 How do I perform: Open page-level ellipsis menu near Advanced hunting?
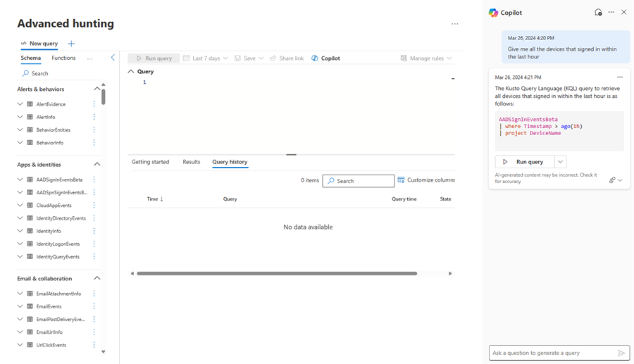click(455, 24)
